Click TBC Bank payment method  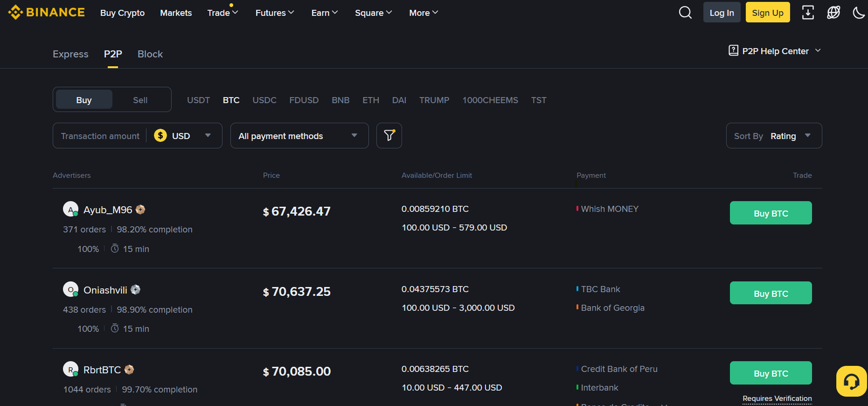[601, 289]
